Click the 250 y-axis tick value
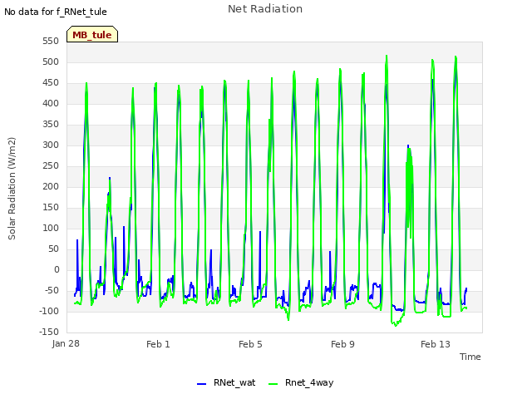Image resolution: width=532 pixels, height=399 pixels. (51, 166)
